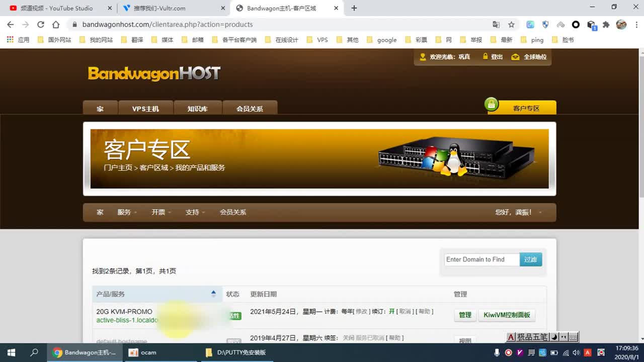Open the ping bookmark folder
The image size is (644, 362).
[532, 40]
